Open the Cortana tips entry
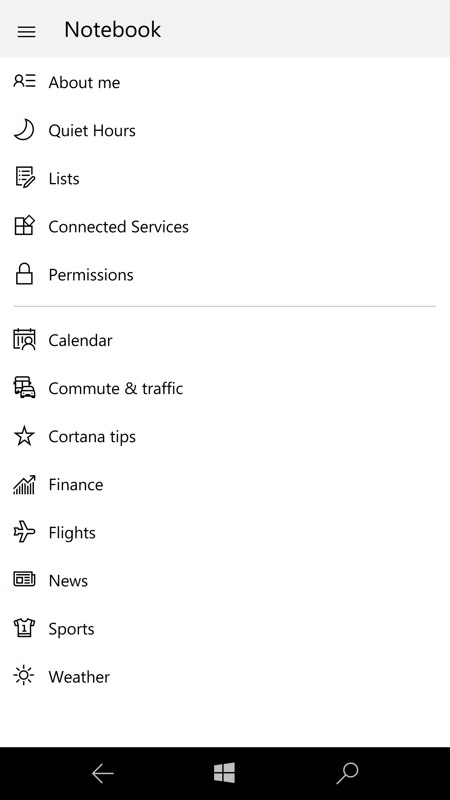Screen dimensions: 450x800 point(225,436)
